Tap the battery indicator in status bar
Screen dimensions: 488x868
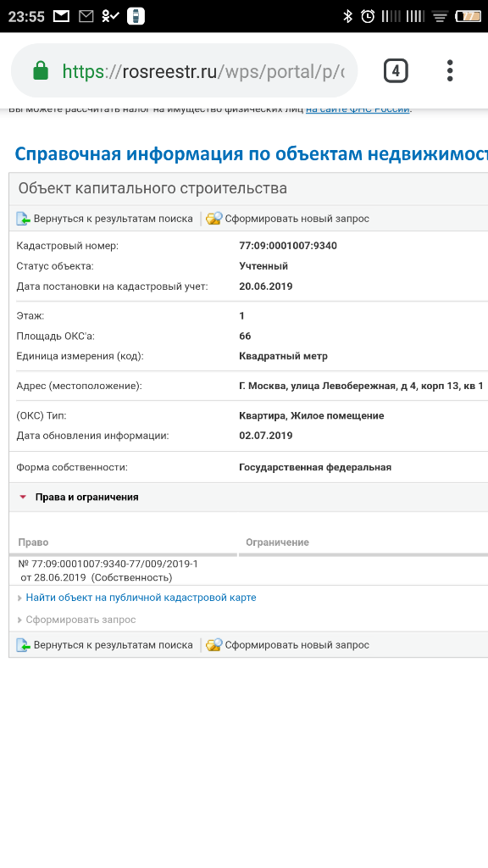pyautogui.click(x=468, y=17)
